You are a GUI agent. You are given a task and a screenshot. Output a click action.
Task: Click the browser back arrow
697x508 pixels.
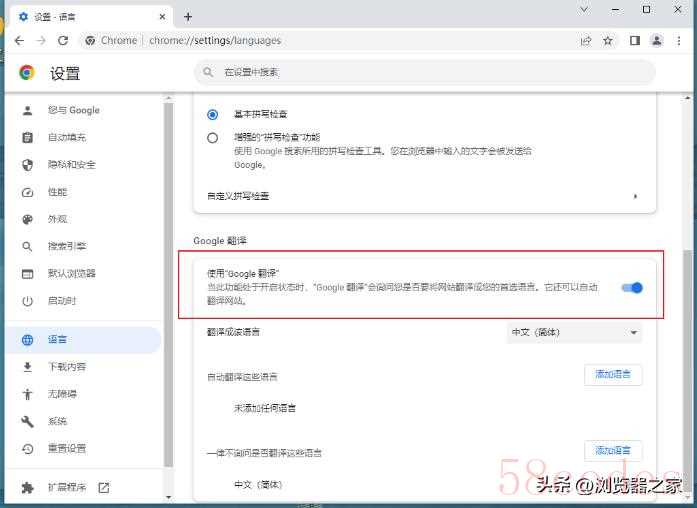[x=19, y=40]
